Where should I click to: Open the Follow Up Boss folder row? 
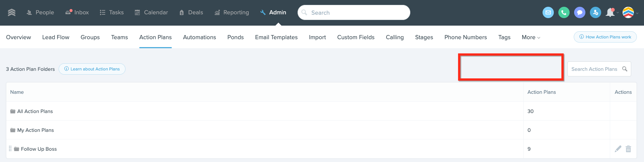pyautogui.click(x=321, y=149)
